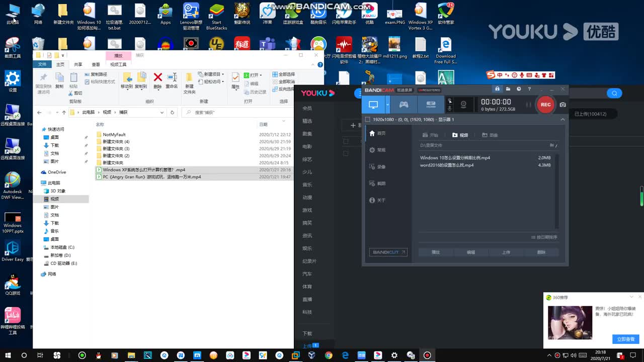Open Bandicam help question mark

pyautogui.click(x=529, y=89)
